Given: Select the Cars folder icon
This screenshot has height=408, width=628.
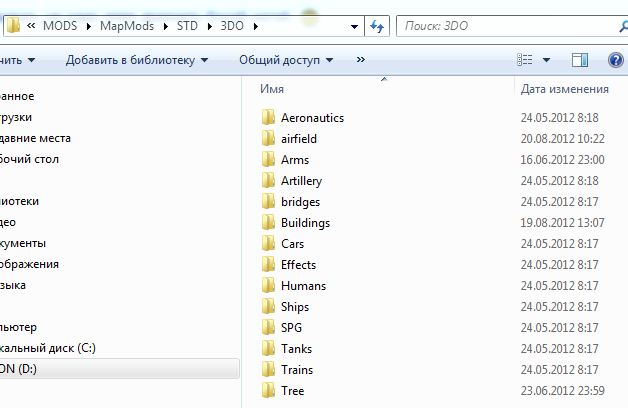Looking at the screenshot, I should tap(268, 243).
